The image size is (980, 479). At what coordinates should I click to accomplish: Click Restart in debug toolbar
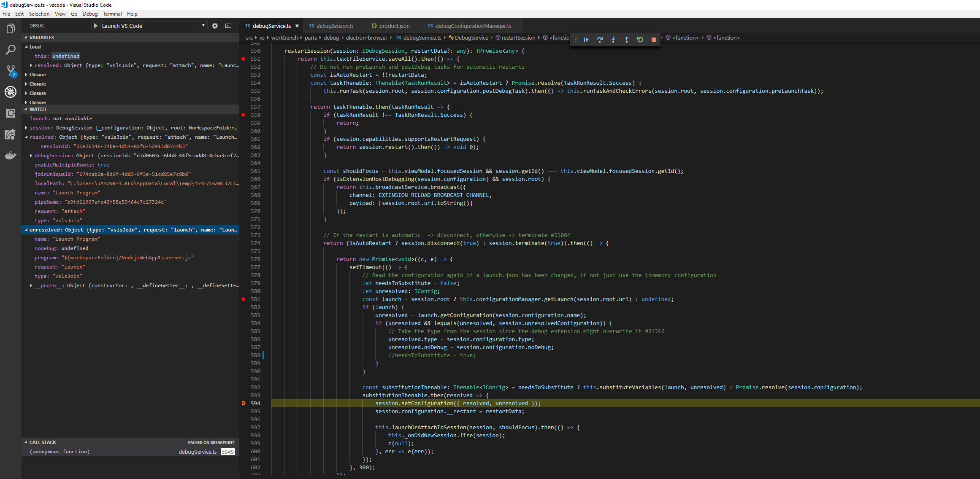pyautogui.click(x=640, y=39)
